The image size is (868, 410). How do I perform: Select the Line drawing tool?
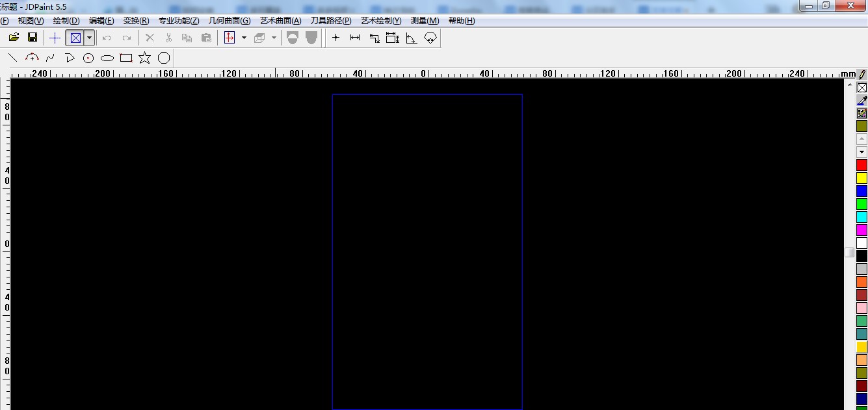(12, 57)
